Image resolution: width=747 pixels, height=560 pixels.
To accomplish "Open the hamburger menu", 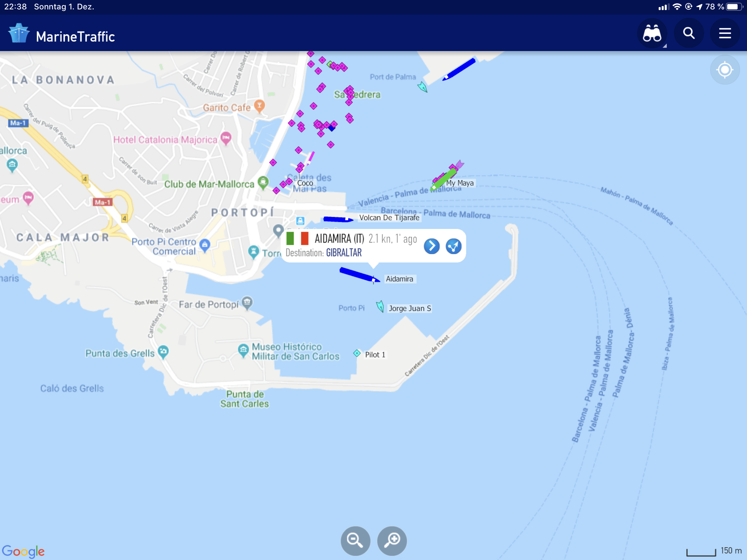I will coord(725,34).
